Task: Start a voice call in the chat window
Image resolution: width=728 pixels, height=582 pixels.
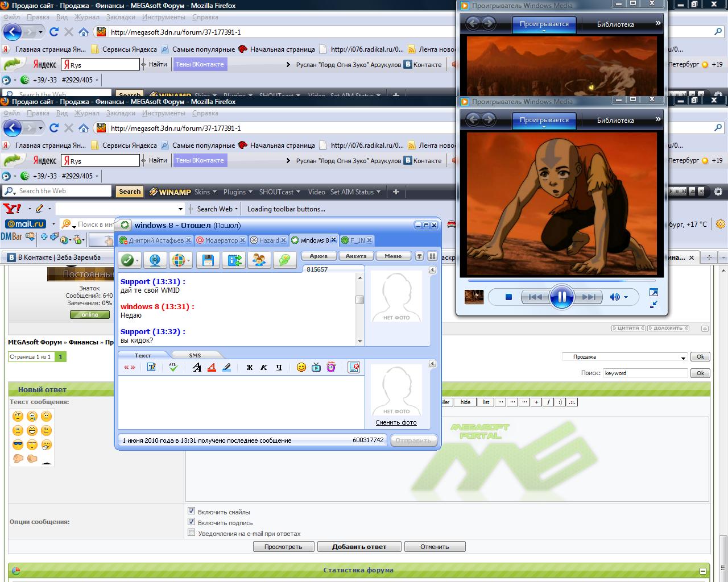Action: [127, 260]
